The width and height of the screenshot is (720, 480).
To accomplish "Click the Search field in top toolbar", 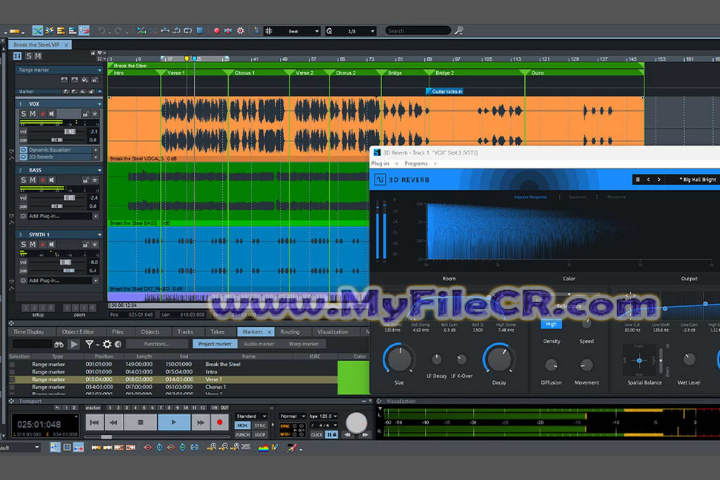I will click(418, 31).
